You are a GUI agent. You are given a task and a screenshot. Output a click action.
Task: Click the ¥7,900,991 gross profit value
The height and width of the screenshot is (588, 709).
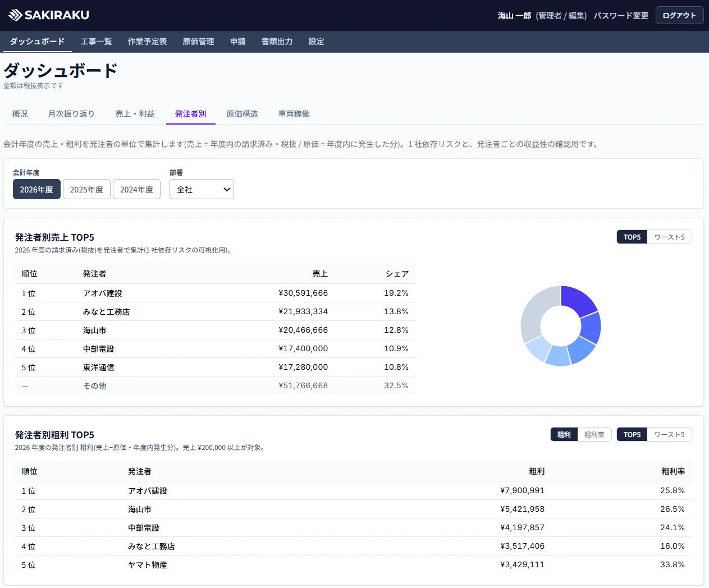(x=523, y=490)
